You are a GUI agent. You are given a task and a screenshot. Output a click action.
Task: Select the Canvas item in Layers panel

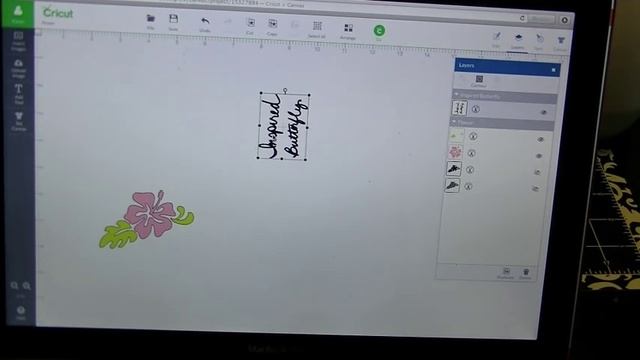[479, 81]
